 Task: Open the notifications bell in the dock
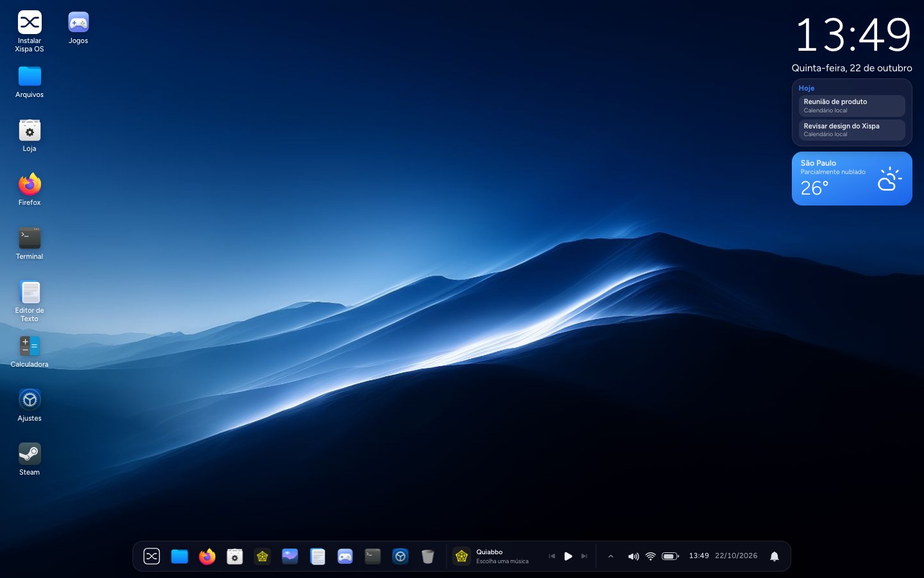(x=774, y=556)
